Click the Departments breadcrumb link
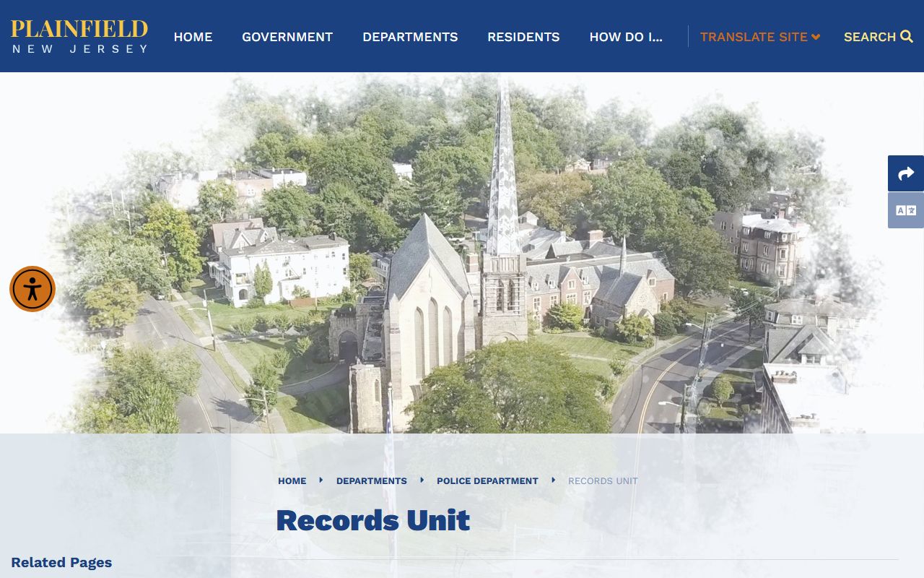Image resolution: width=924 pixels, height=578 pixels. point(371,481)
